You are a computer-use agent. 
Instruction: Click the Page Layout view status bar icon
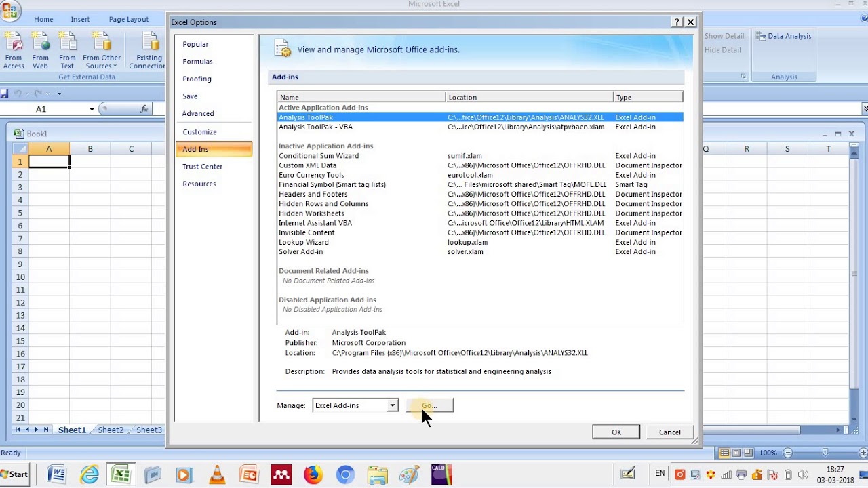click(x=737, y=453)
